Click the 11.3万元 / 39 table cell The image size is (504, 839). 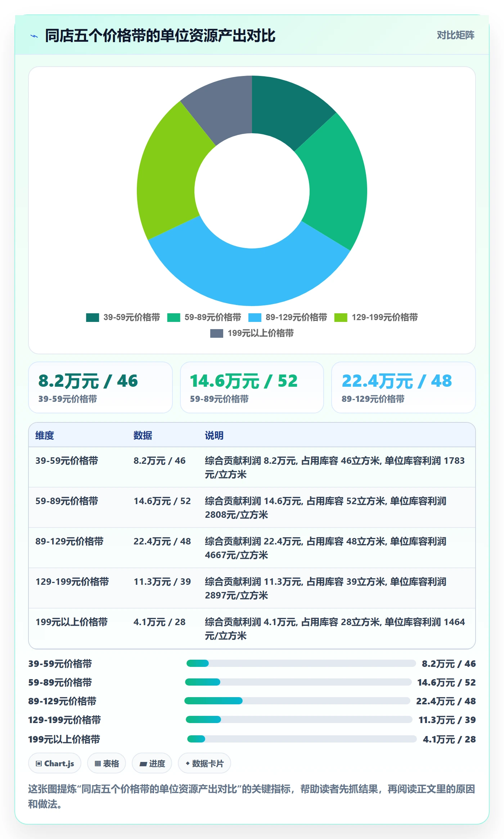point(162,582)
